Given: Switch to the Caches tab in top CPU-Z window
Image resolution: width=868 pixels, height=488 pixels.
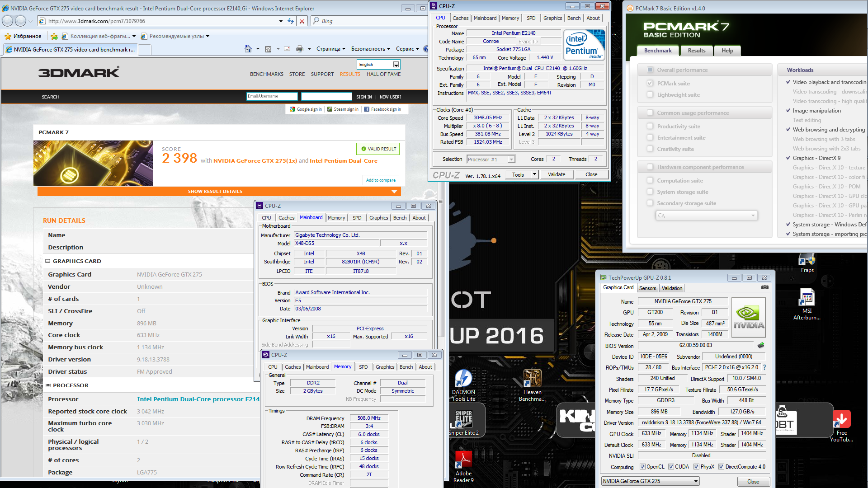Looking at the screenshot, I should point(460,18).
